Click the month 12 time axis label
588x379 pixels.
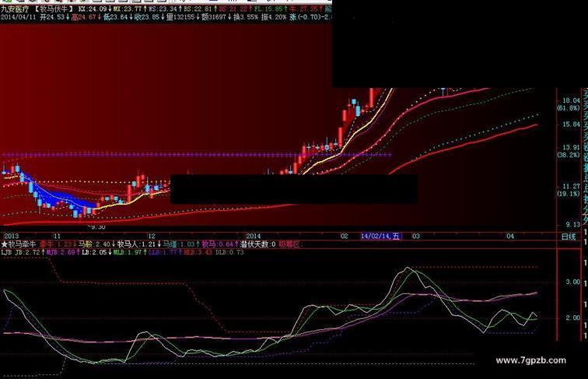(x=151, y=237)
